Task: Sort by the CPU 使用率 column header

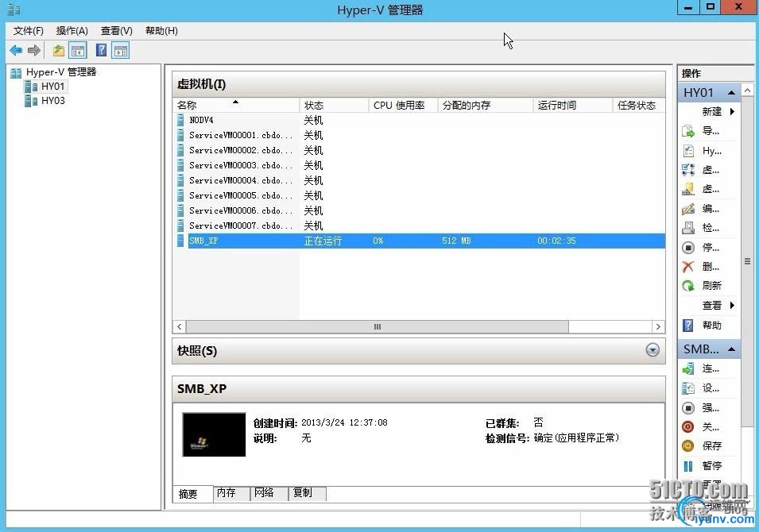Action: (403, 105)
